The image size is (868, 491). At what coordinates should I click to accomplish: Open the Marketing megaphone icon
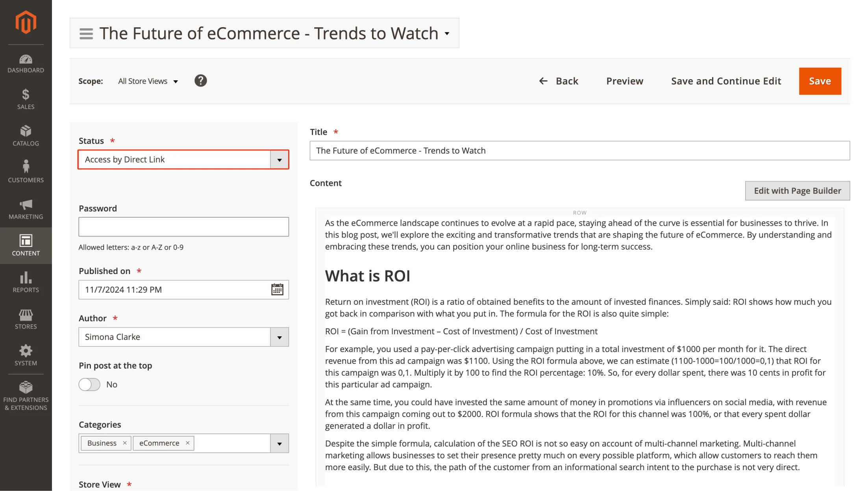[26, 209]
